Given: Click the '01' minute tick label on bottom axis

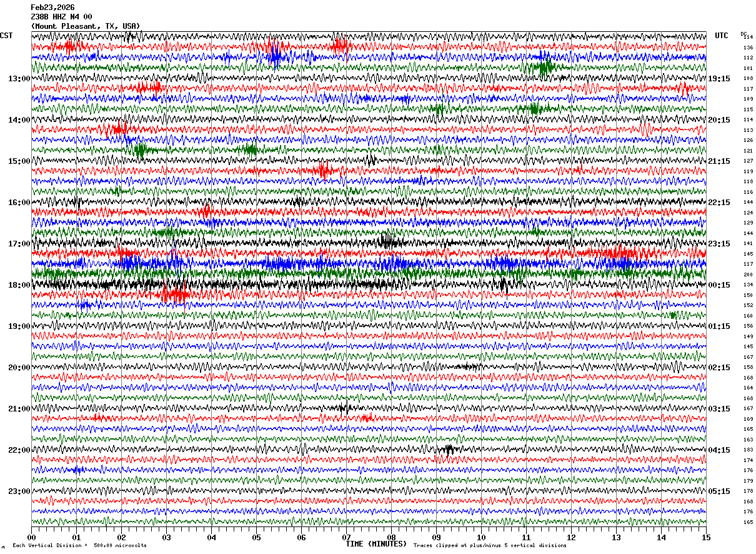Looking at the screenshot, I should tap(76, 538).
